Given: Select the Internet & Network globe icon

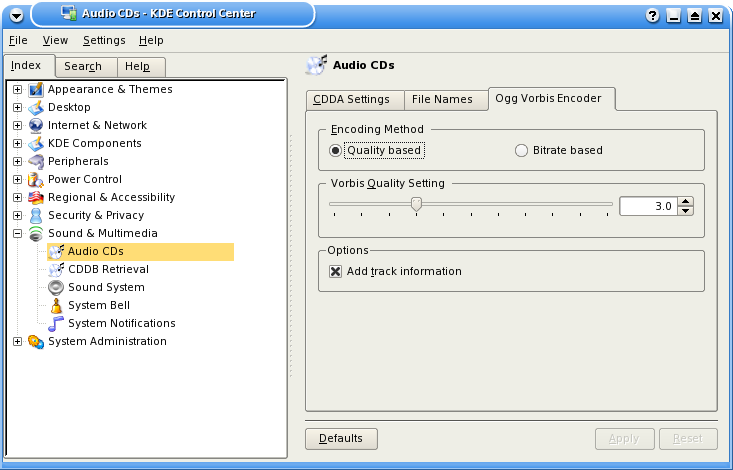Looking at the screenshot, I should 36,125.
